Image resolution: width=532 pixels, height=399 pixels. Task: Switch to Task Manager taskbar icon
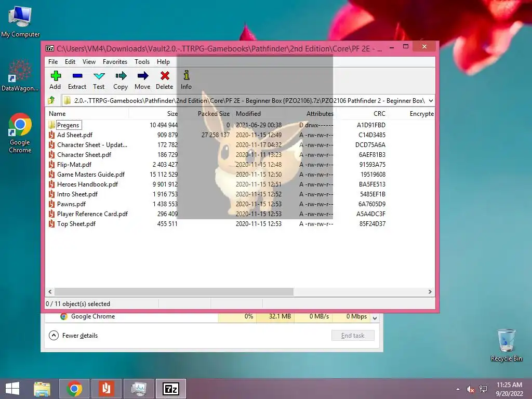(x=138, y=389)
